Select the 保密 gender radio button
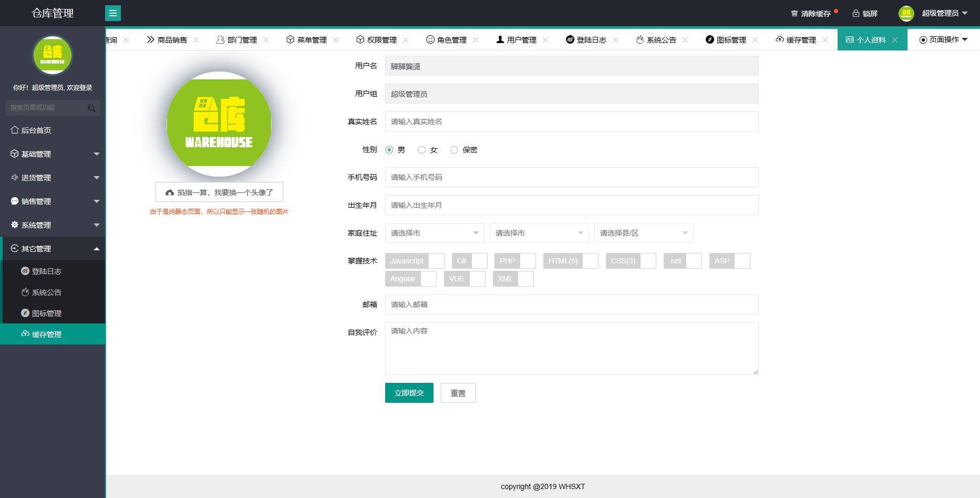Viewport: 980px width, 498px height. coord(454,150)
